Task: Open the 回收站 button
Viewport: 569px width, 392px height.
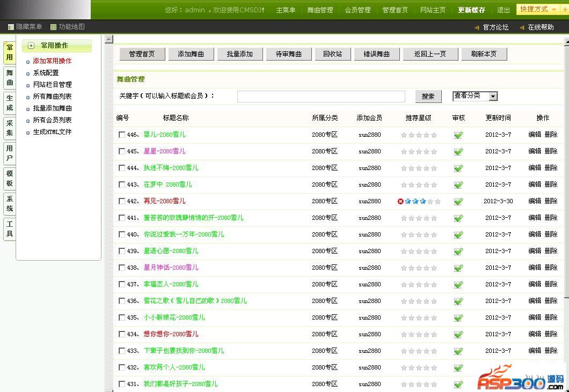Action: (333, 54)
